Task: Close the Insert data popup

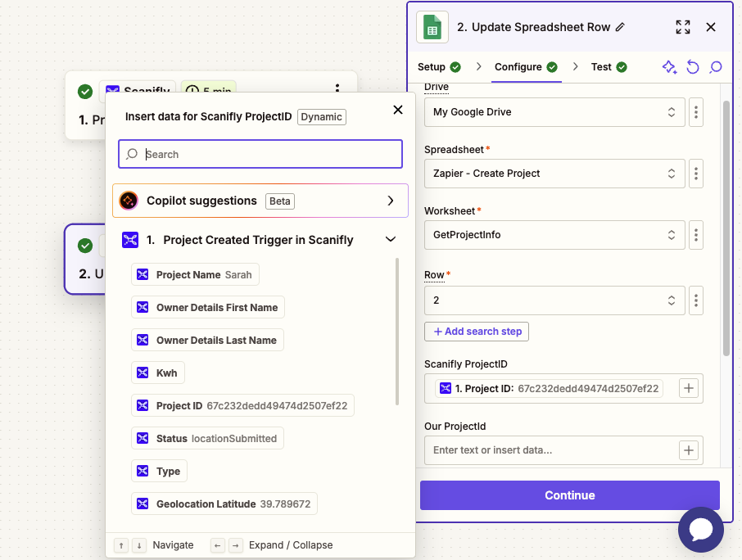Action: [x=398, y=110]
